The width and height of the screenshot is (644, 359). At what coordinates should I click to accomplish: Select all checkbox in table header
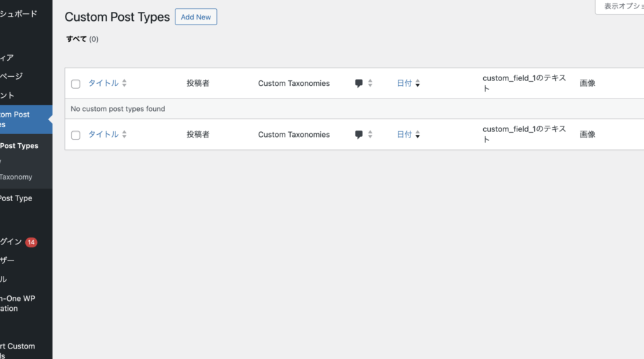click(x=76, y=84)
